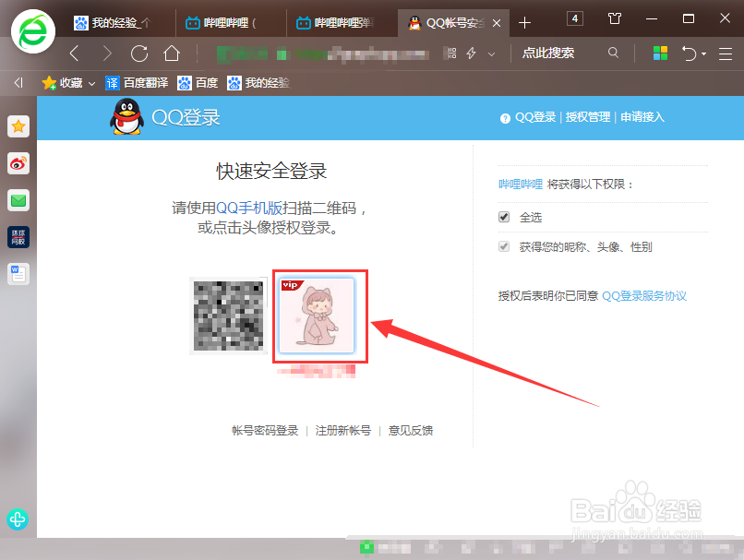744x560 pixels.
Task: Open the colorful extensions grid icon
Action: (x=660, y=54)
